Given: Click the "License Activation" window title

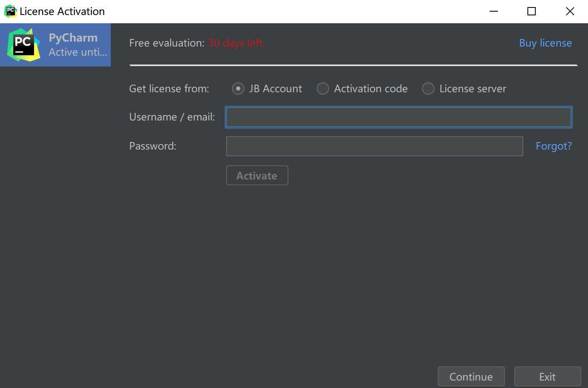Looking at the screenshot, I should tap(62, 12).
